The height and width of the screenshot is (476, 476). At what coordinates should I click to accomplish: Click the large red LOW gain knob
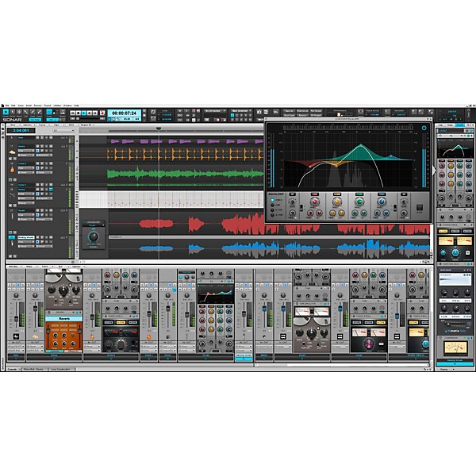314,202
